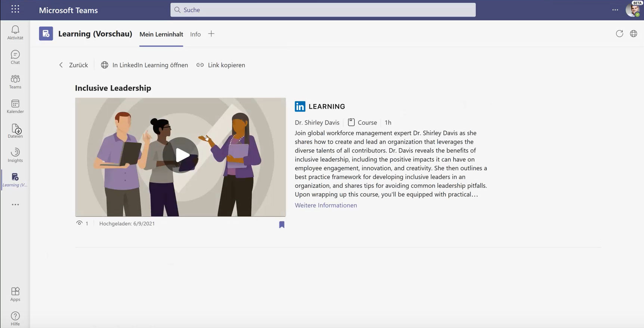
Task: Open the tab in browser via globe icon
Action: coord(634,34)
